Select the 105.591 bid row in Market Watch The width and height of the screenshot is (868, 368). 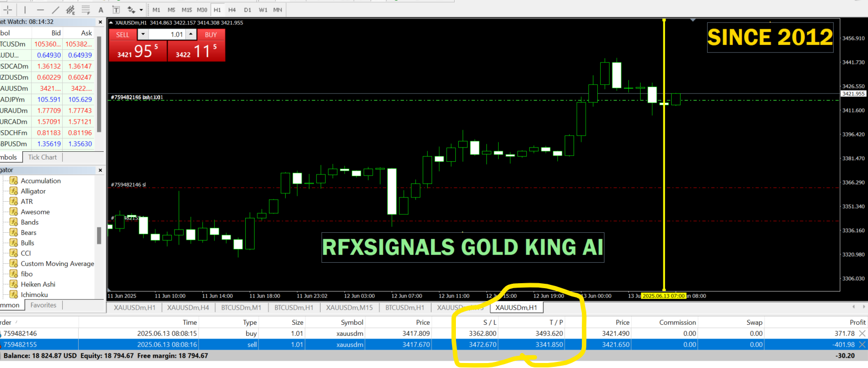pos(48,99)
